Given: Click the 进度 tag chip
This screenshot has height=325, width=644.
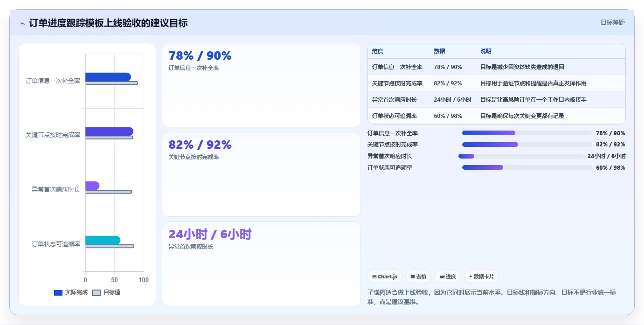Looking at the screenshot, I should (x=448, y=277).
